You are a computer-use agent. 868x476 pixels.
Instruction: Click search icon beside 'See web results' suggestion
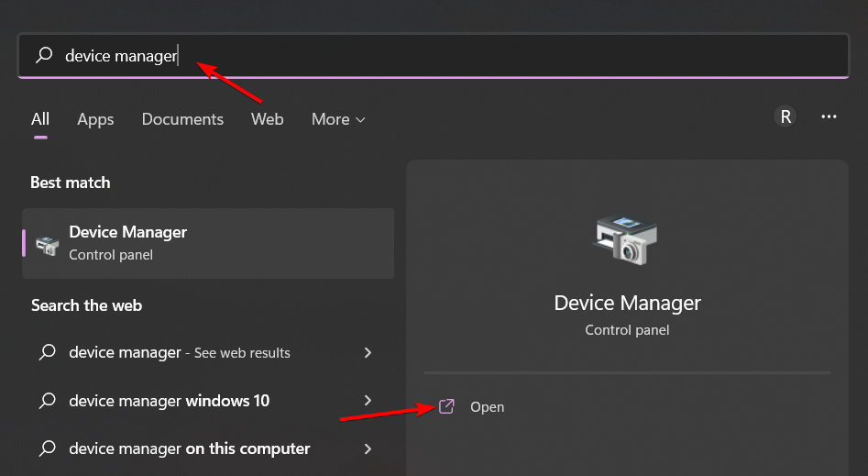click(x=48, y=352)
